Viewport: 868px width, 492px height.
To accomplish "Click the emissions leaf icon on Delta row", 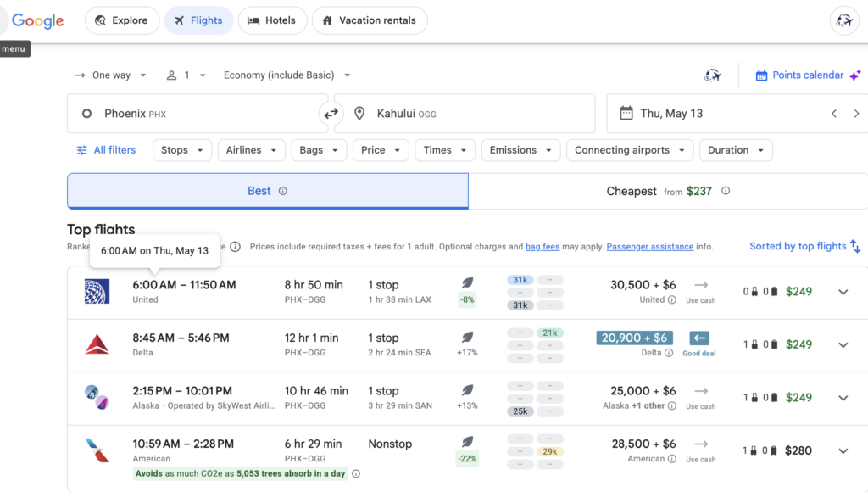I will 467,337.
